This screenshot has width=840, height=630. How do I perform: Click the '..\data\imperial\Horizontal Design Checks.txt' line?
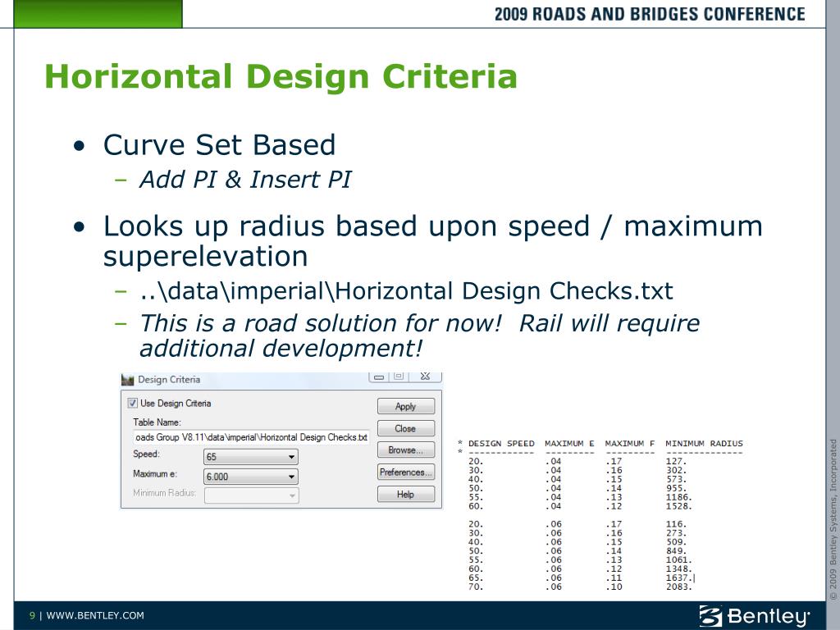(x=406, y=291)
